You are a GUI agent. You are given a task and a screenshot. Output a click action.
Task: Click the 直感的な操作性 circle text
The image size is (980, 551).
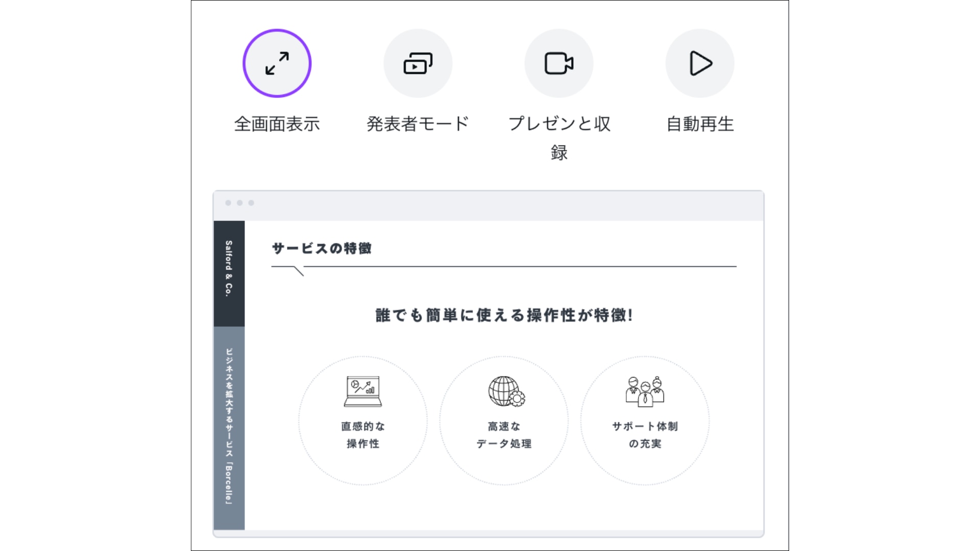(363, 435)
